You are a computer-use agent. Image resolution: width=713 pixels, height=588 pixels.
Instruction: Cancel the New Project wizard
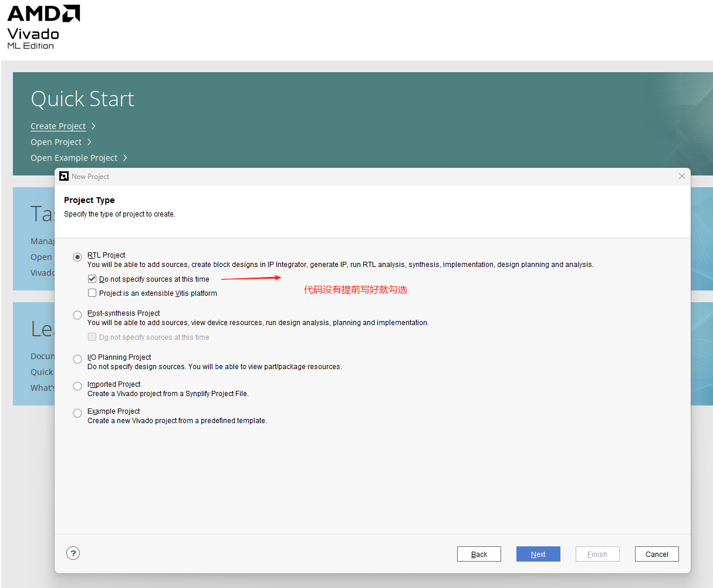[657, 554]
